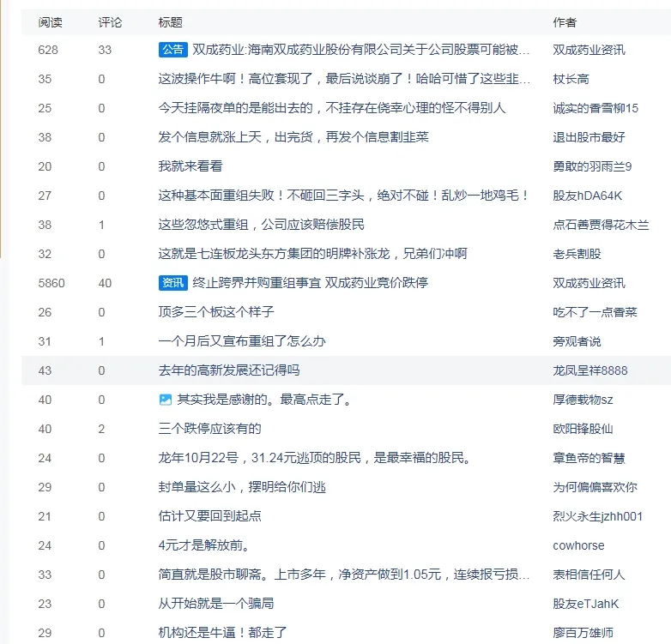The height and width of the screenshot is (644, 671).
Task: Open post 龙年10月22号,31.24元逃顶的股民
Action: coord(315,458)
